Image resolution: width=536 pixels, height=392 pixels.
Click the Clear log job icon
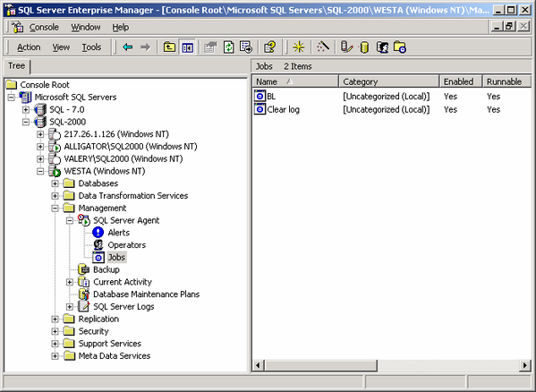tap(259, 109)
